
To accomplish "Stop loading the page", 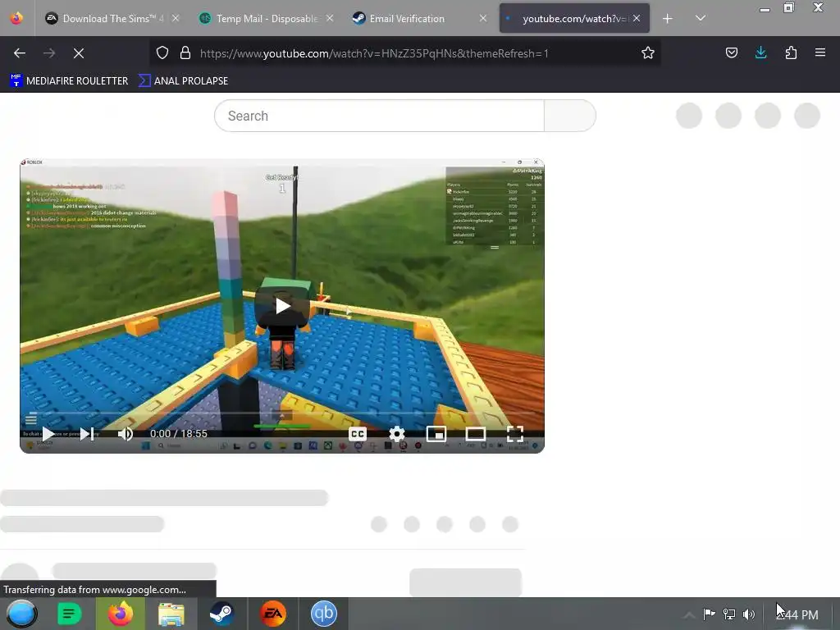I will (x=79, y=53).
